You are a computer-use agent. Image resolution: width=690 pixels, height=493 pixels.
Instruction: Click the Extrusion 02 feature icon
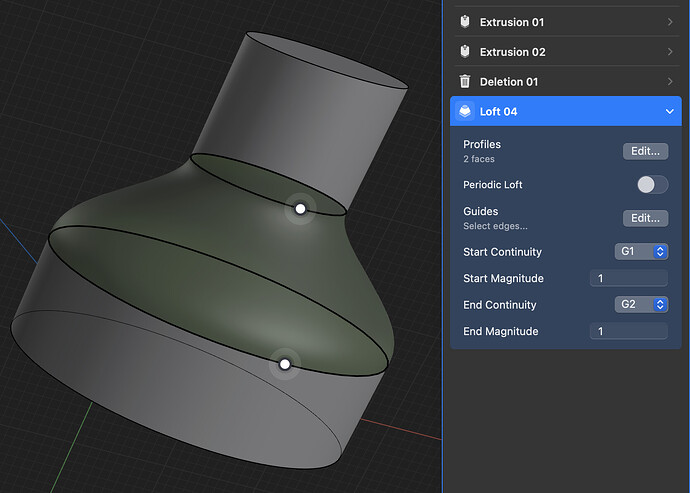pos(464,52)
